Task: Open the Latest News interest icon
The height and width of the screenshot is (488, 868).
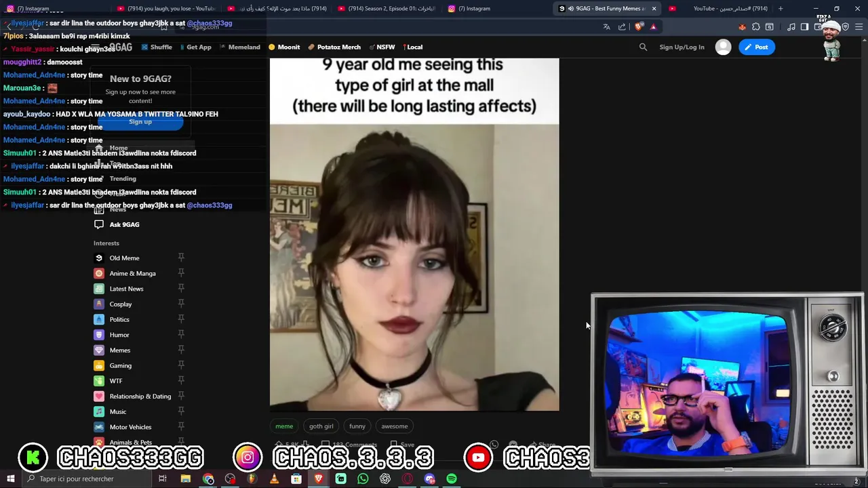Action: (x=99, y=289)
